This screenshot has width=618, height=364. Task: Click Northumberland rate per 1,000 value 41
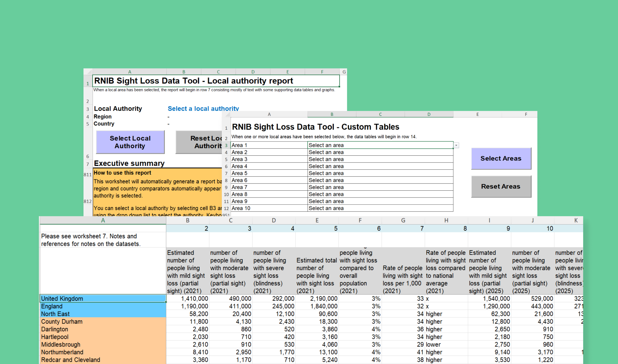pos(403,352)
